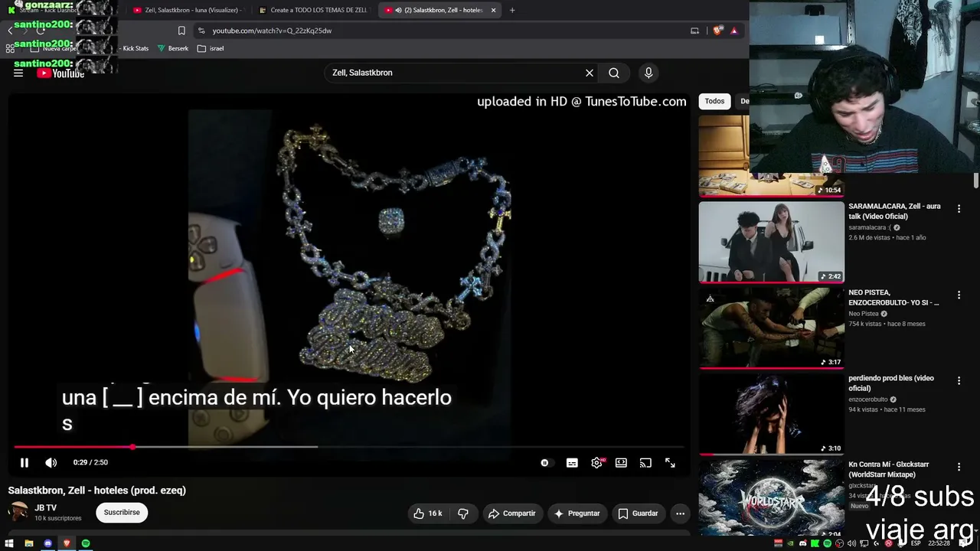The height and width of the screenshot is (551, 980).
Task: Save video with Guardar button
Action: (x=638, y=514)
